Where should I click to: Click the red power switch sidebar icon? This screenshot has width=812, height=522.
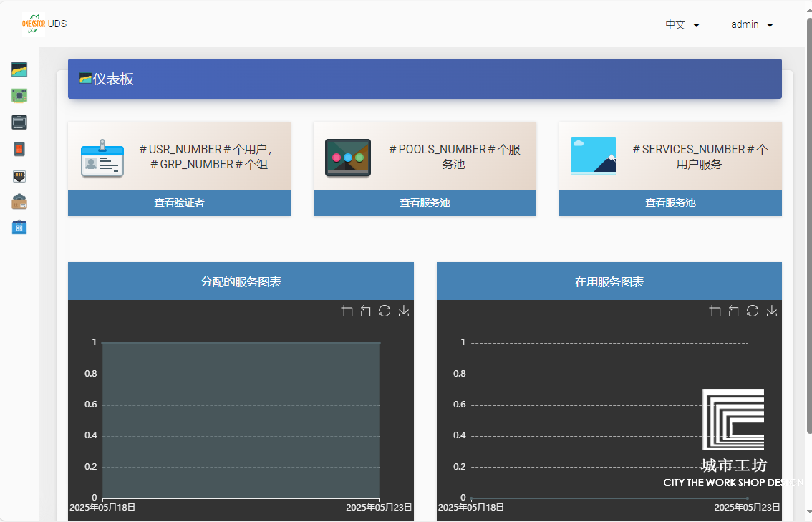pos(19,149)
